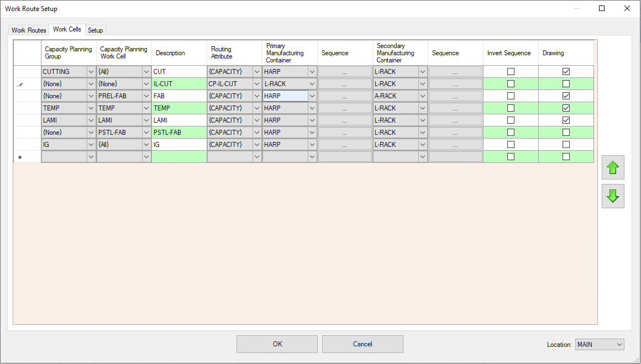This screenshot has width=641, height=364.
Task: Click the asterisk new row indicator
Action: pyautogui.click(x=20, y=156)
